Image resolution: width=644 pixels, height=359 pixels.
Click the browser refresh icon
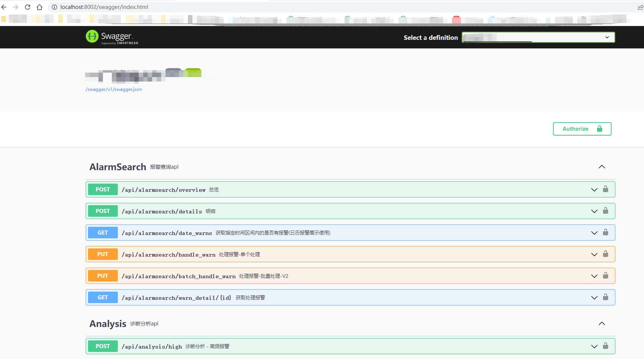[27, 7]
